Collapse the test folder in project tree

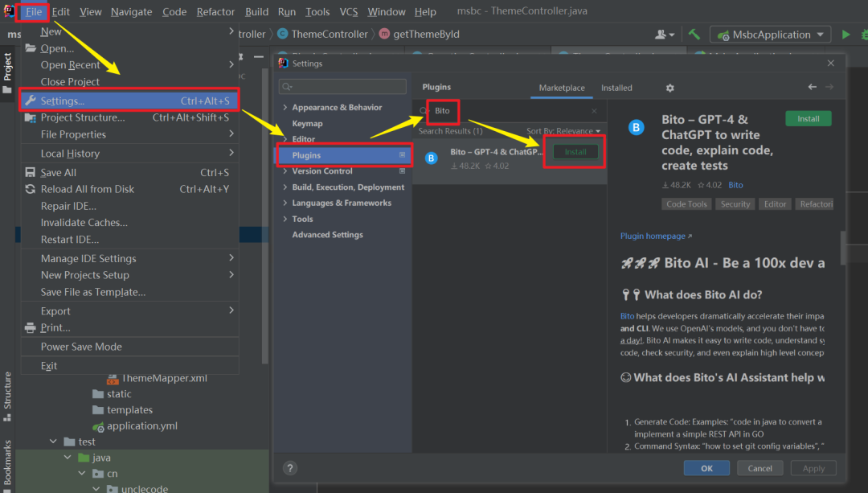click(x=53, y=442)
